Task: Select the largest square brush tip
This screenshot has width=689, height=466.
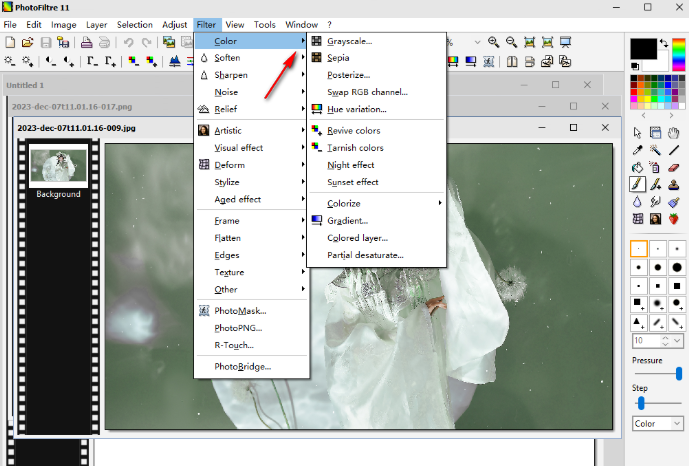Action: click(x=677, y=285)
